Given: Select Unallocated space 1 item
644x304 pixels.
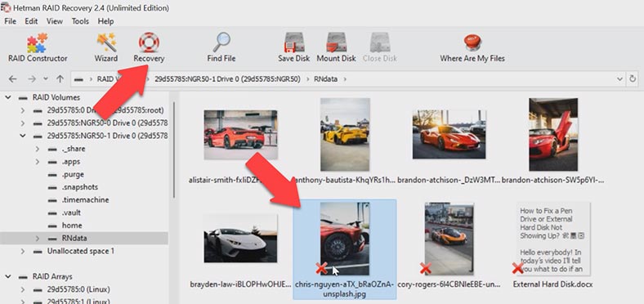Looking at the screenshot, I should (80, 251).
